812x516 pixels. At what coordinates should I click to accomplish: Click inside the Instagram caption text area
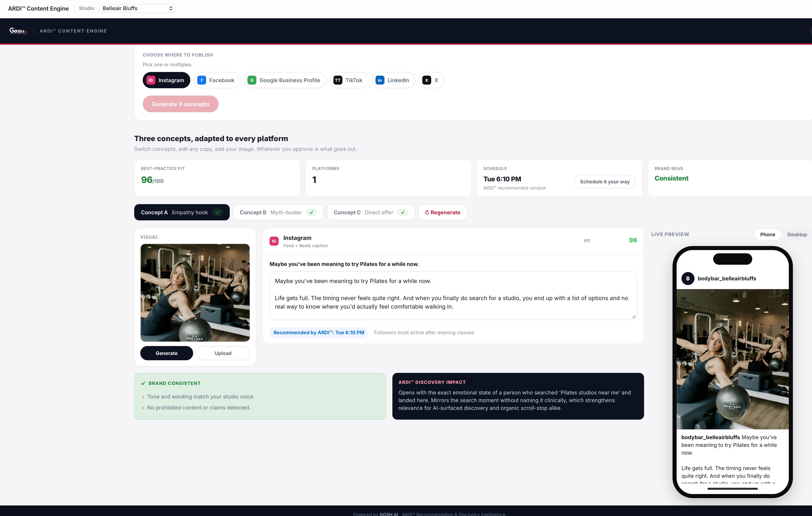(x=453, y=295)
